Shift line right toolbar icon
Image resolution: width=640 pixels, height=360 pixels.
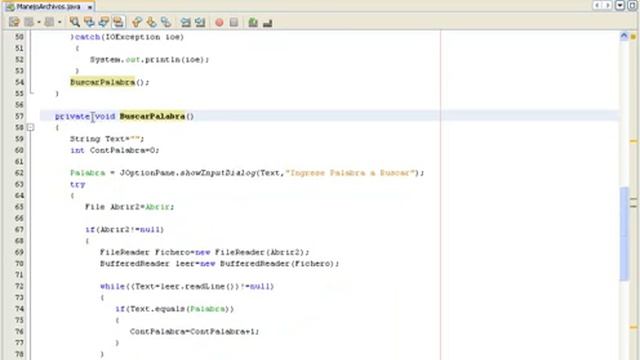200,22
